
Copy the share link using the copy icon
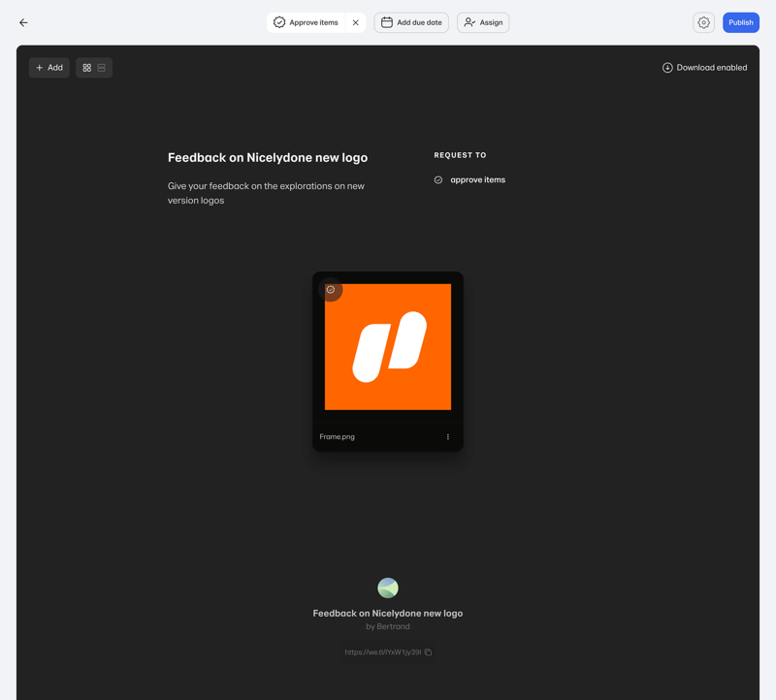coord(429,652)
